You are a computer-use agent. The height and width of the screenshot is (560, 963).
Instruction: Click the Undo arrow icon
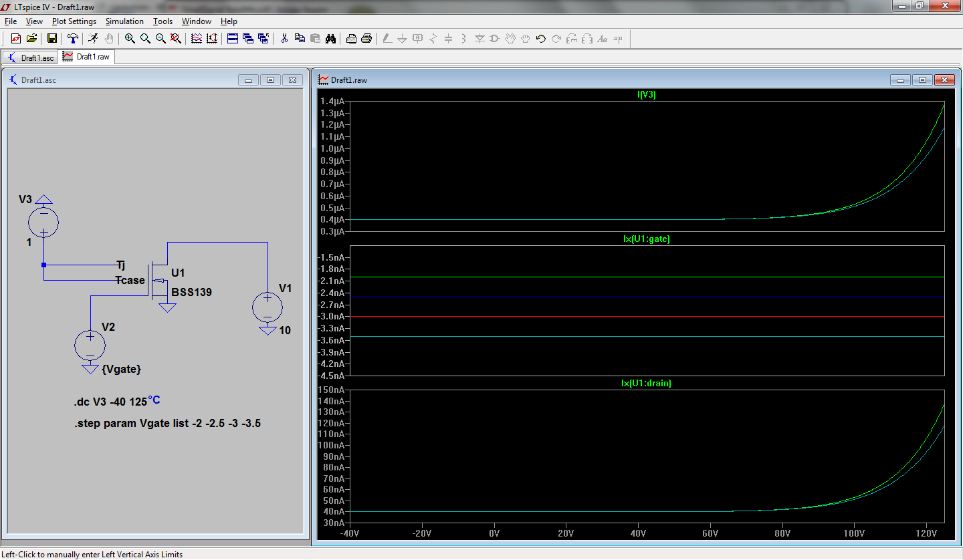coord(541,39)
